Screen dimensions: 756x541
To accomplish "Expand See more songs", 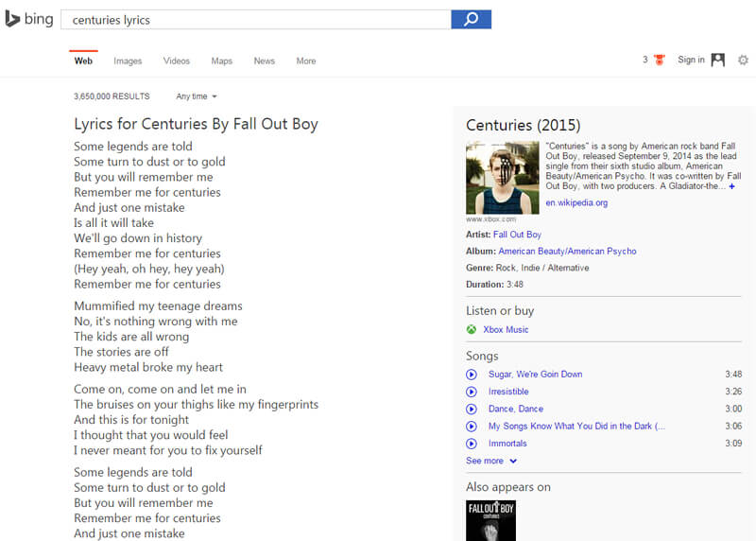I will (491, 461).
